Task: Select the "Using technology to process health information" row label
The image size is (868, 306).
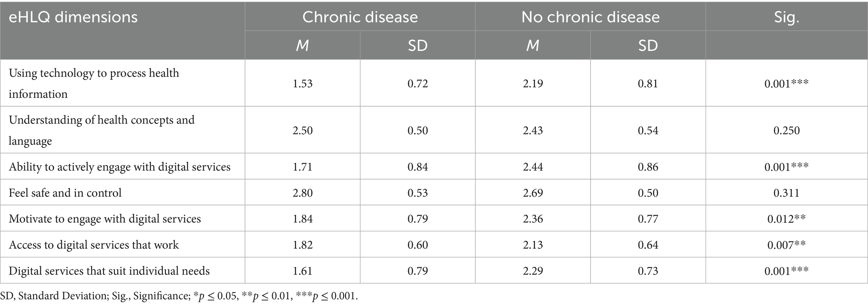Action: click(94, 83)
